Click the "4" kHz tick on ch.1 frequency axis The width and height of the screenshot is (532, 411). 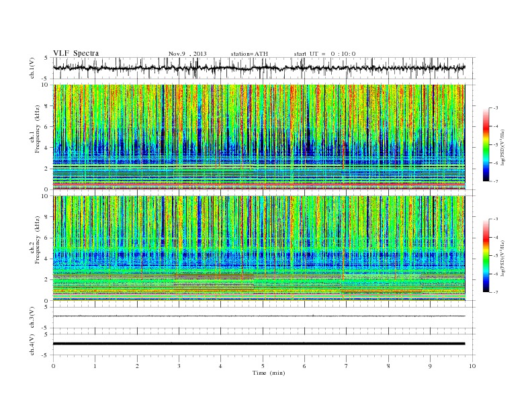click(47, 148)
